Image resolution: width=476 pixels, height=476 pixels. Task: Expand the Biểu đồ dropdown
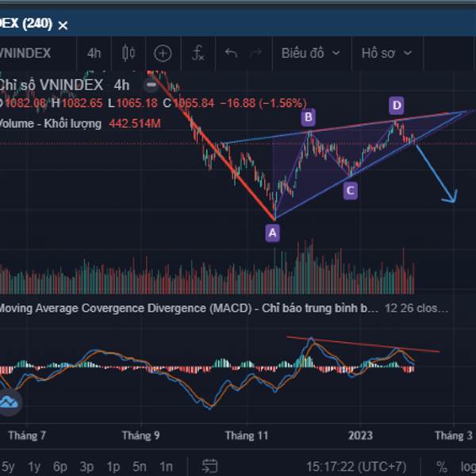(x=311, y=53)
